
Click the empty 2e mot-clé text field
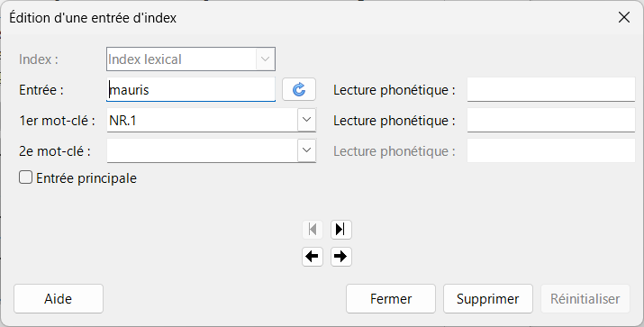coord(202,150)
